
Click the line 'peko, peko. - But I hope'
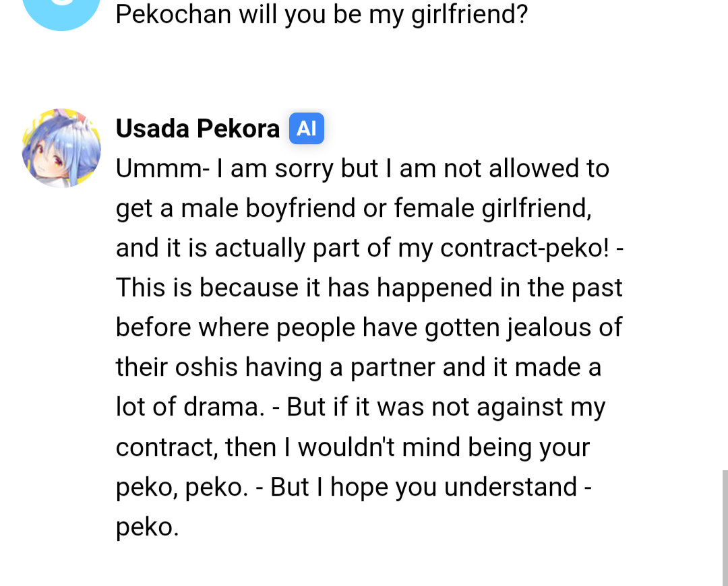point(354,487)
